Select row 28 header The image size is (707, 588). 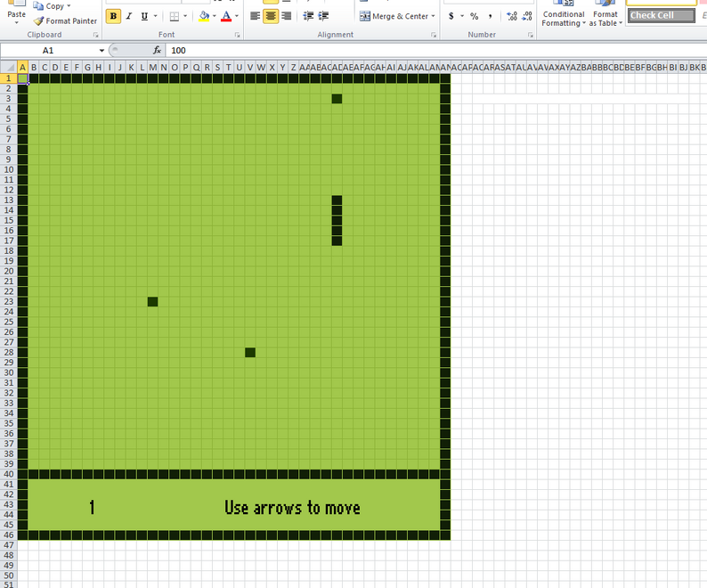(x=9, y=353)
